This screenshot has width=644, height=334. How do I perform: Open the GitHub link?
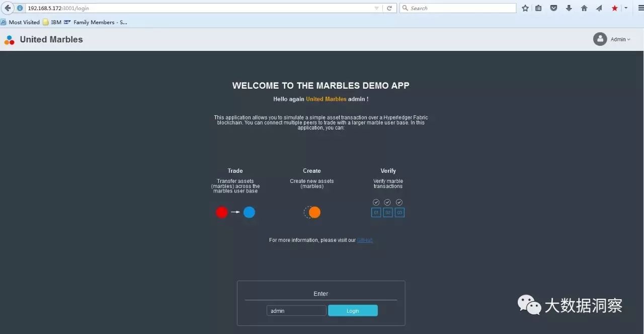click(x=365, y=240)
